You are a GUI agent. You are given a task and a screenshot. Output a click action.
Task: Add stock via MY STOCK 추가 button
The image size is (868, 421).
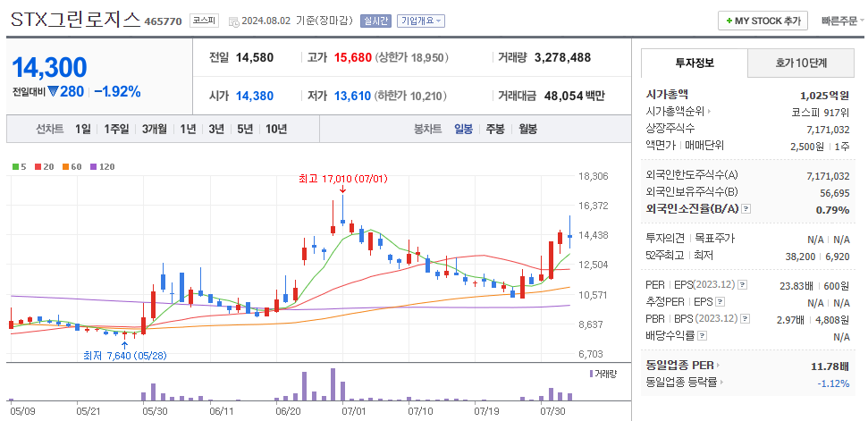(x=763, y=21)
